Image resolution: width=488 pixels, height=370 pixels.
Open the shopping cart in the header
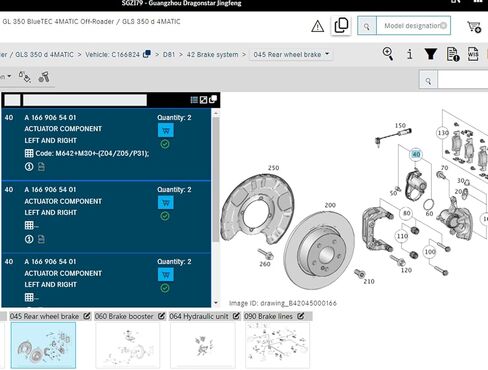click(474, 26)
